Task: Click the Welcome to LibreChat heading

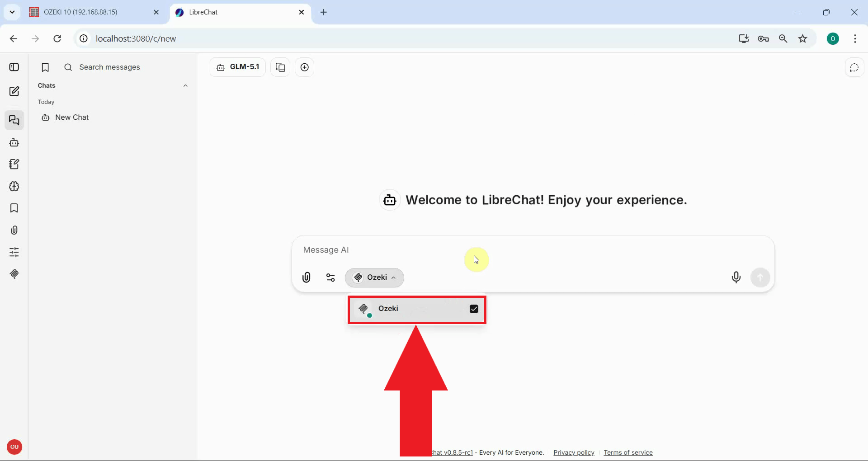Action: [546, 200]
